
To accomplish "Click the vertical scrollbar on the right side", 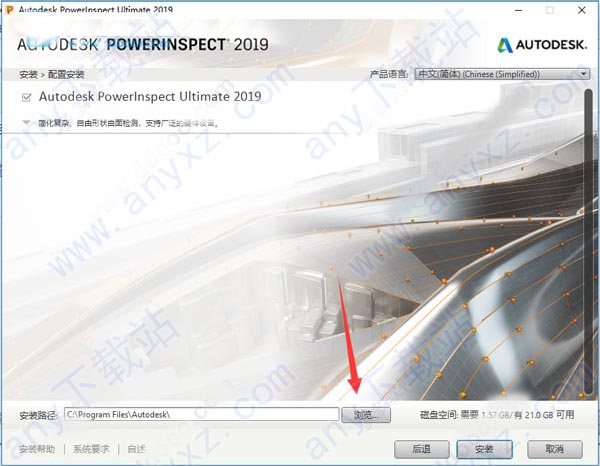I will (589, 243).
